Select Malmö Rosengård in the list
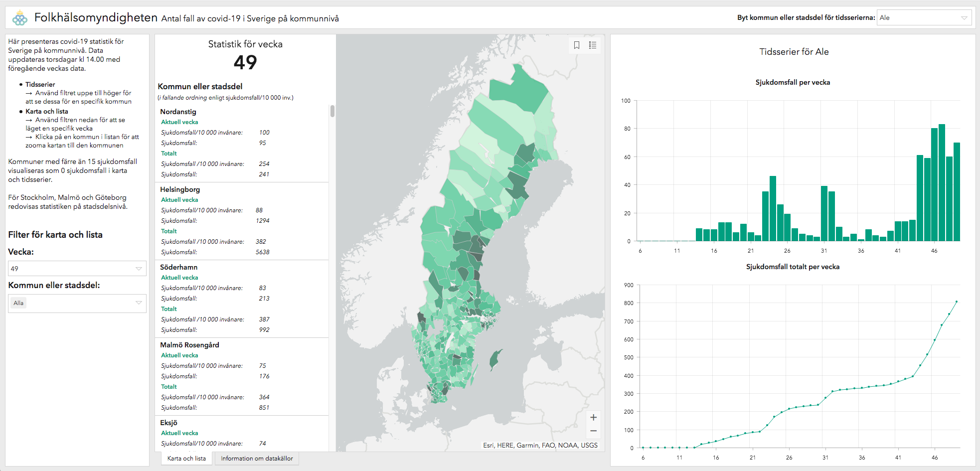The height and width of the screenshot is (471, 980). click(189, 345)
